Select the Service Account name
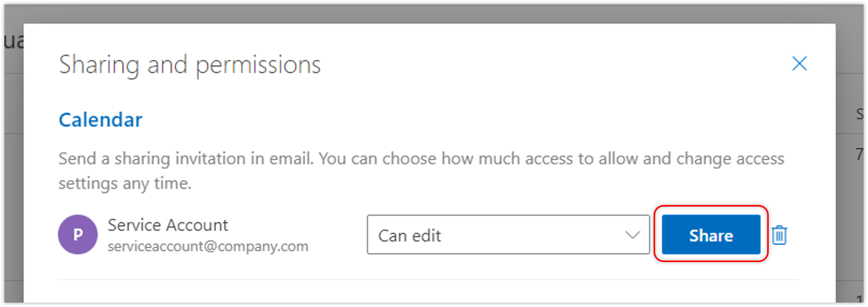This screenshot has height=307, width=868. pos(168,225)
